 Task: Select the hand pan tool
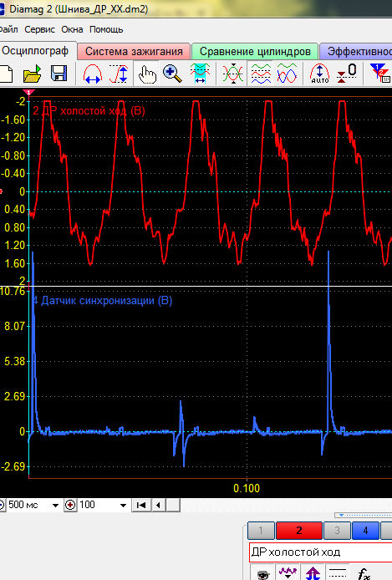(147, 74)
